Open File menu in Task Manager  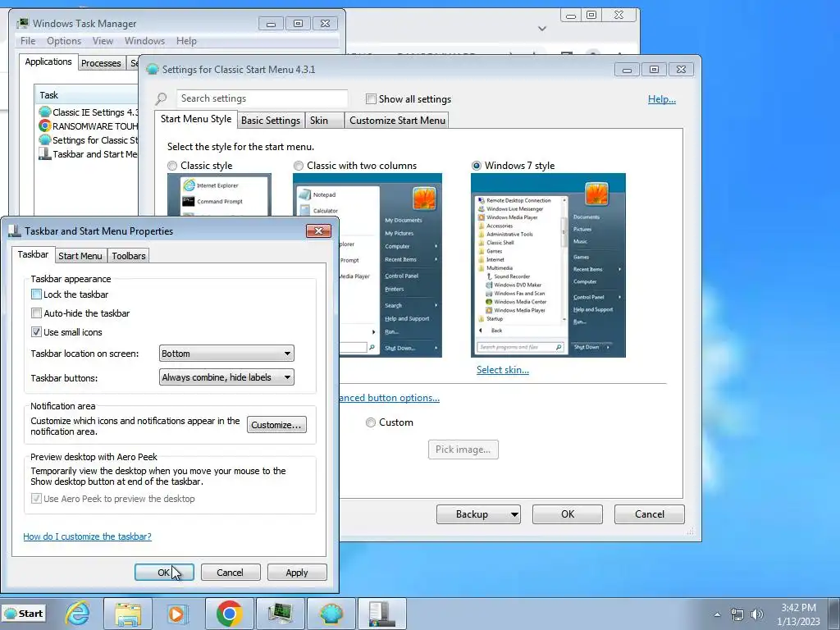[x=28, y=41]
